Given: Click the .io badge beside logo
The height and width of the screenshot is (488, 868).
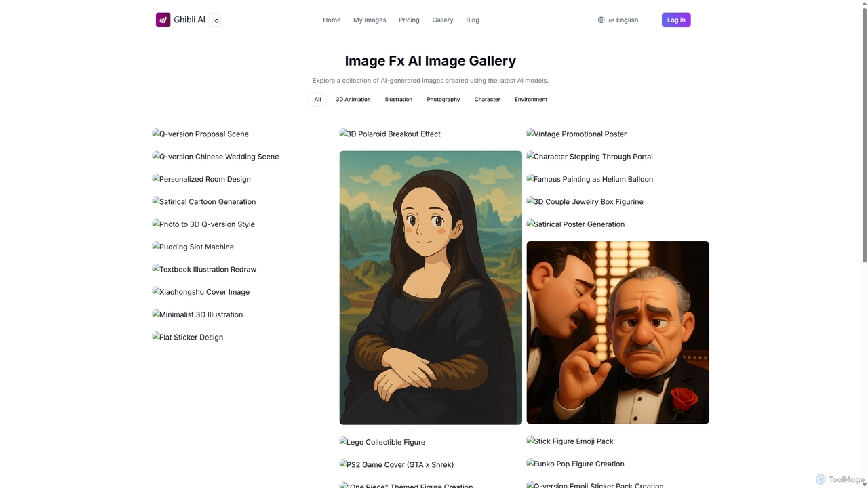Looking at the screenshot, I should 215,20.
